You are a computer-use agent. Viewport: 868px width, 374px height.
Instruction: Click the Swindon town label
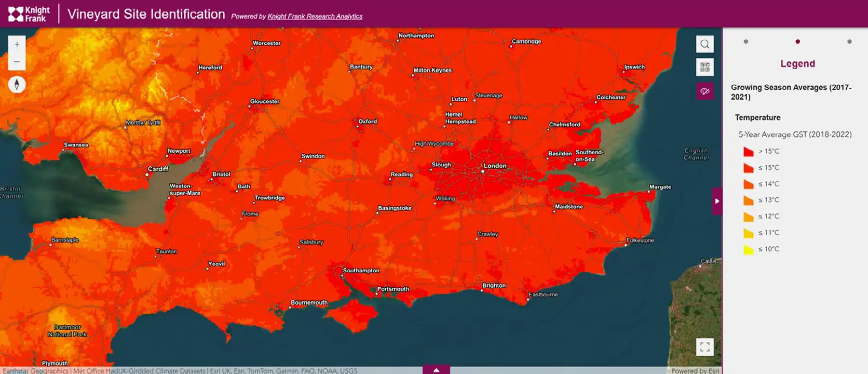313,156
